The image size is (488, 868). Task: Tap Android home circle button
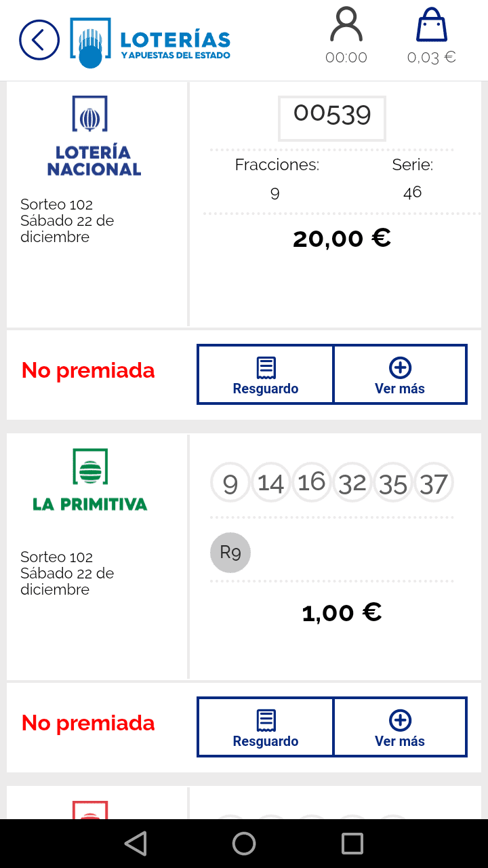tap(244, 844)
